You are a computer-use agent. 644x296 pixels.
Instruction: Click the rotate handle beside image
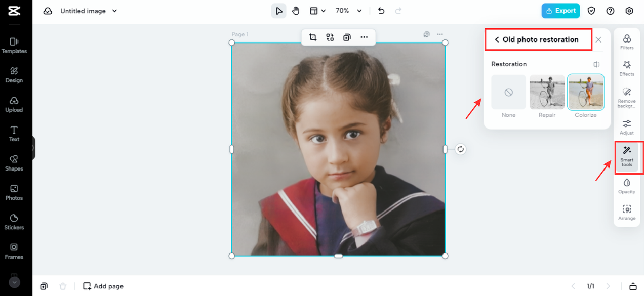point(460,149)
